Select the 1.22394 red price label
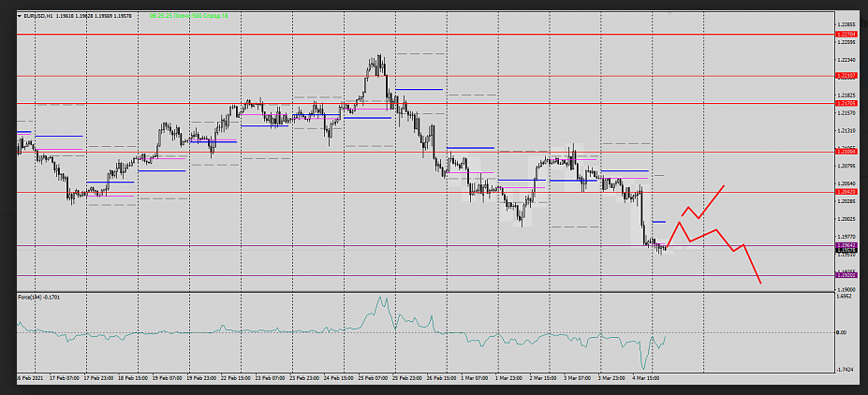 point(846,34)
